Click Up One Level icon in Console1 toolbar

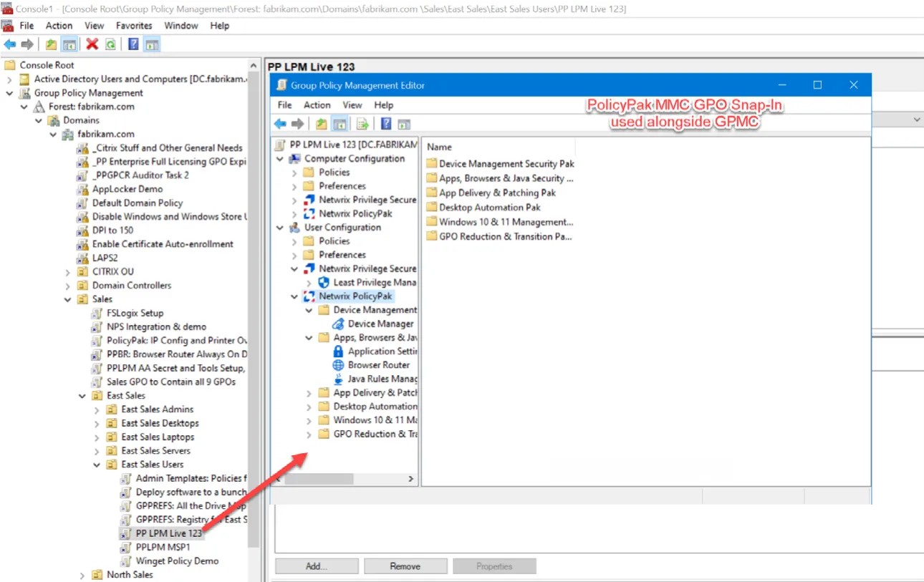pos(51,44)
